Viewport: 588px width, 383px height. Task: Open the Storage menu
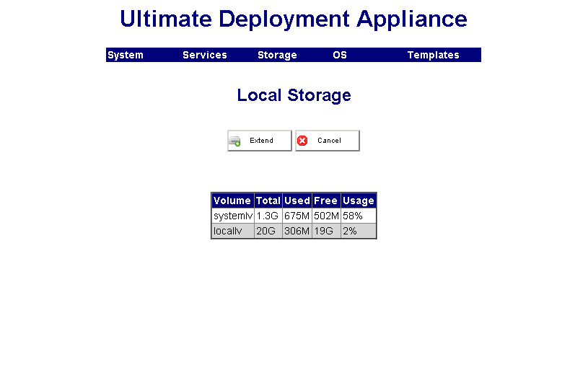tap(277, 55)
